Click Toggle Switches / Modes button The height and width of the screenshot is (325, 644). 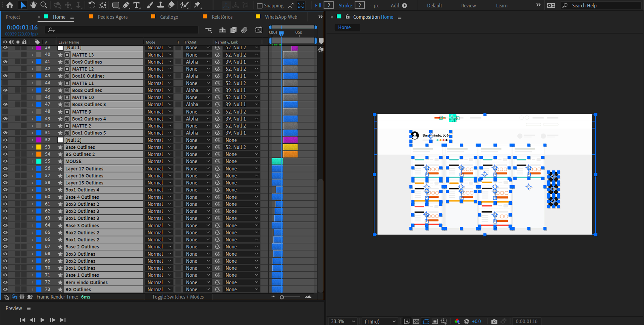coord(178,297)
